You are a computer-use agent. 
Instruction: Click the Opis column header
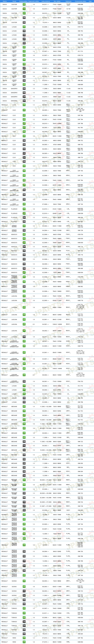(x=90, y=1)
